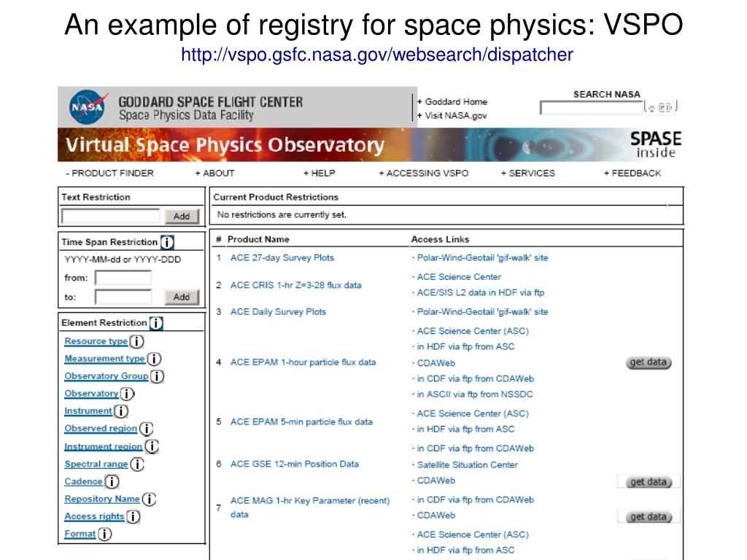Open info icon beside Time Span Restriction
747x560 pixels.
(x=167, y=242)
